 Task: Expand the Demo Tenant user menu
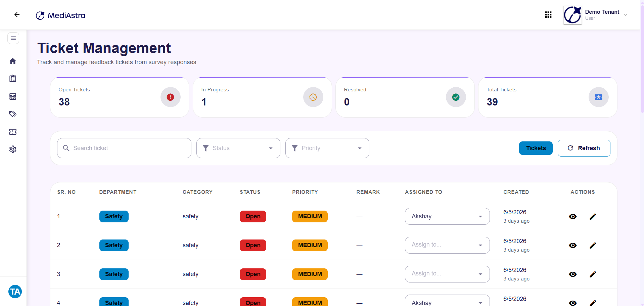tap(626, 15)
